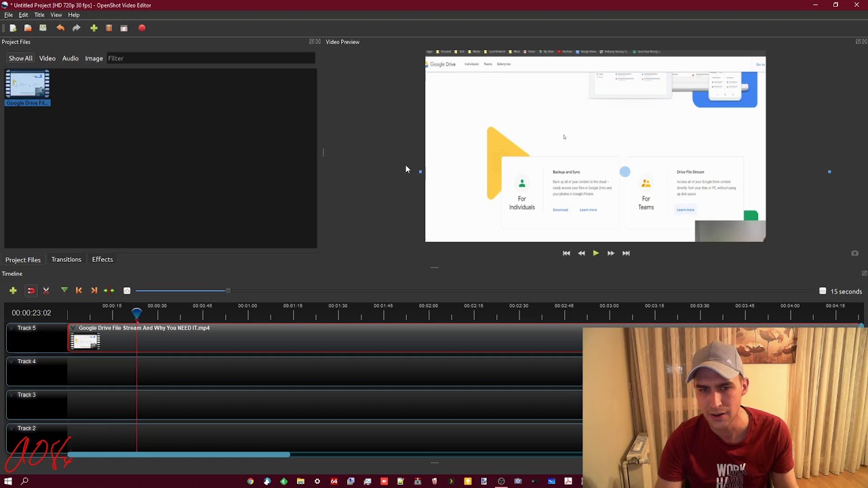Close the Project Files panel
This screenshot has height=488, width=868.
(318, 42)
